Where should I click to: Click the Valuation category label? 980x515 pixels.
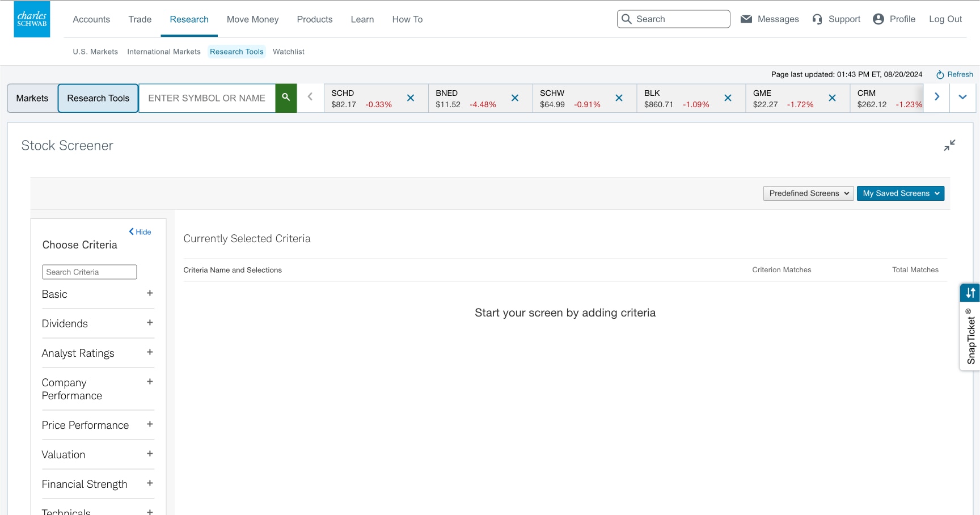(x=64, y=455)
